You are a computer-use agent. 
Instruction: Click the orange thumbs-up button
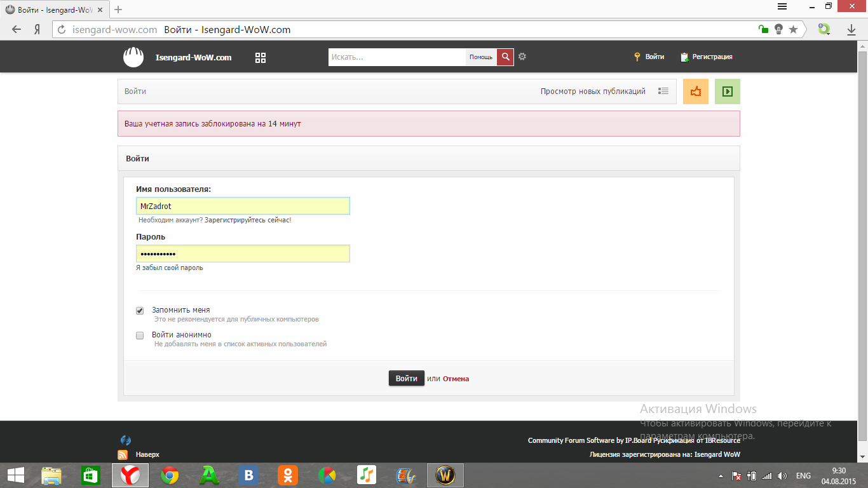pyautogui.click(x=696, y=91)
